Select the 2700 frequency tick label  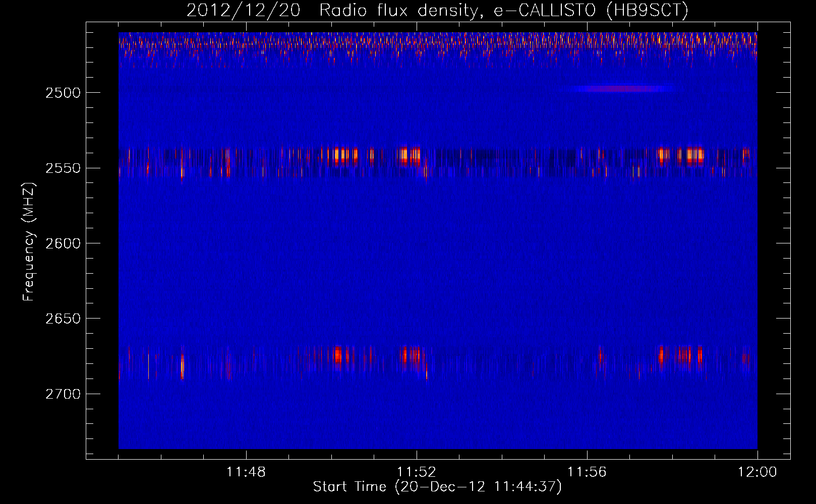click(63, 394)
